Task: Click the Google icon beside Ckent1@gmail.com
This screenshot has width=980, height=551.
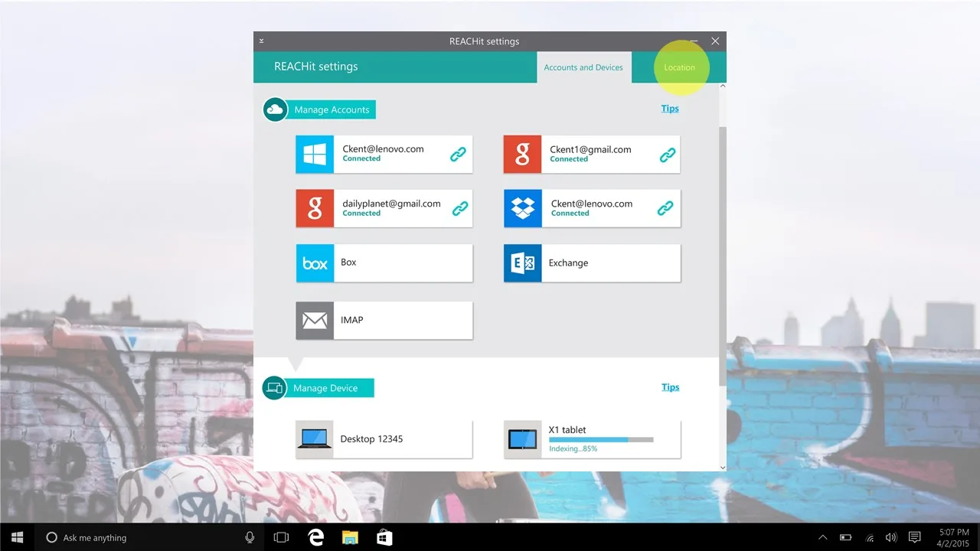Action: point(522,155)
